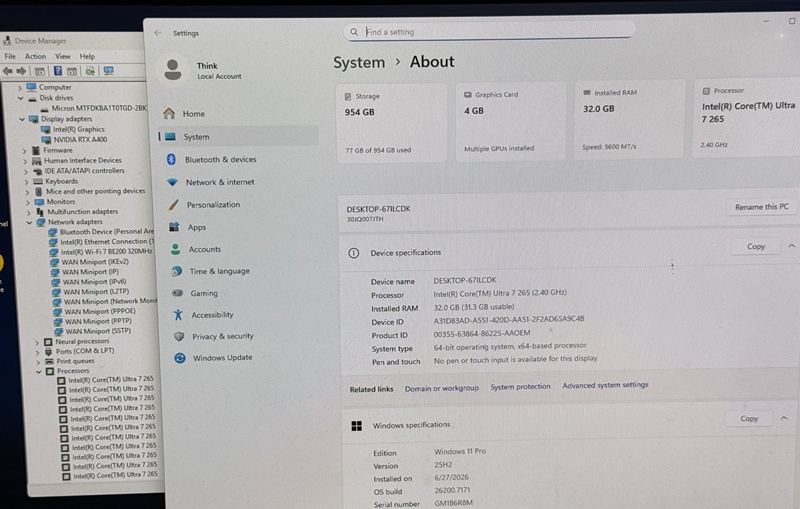Click Device Manager forward arrow toolbar icon

pyautogui.click(x=21, y=71)
